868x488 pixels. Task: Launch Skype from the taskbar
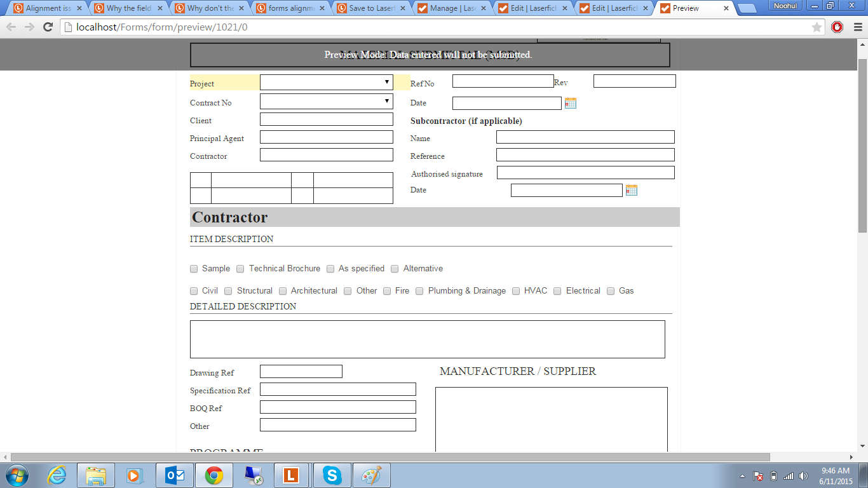coord(331,475)
